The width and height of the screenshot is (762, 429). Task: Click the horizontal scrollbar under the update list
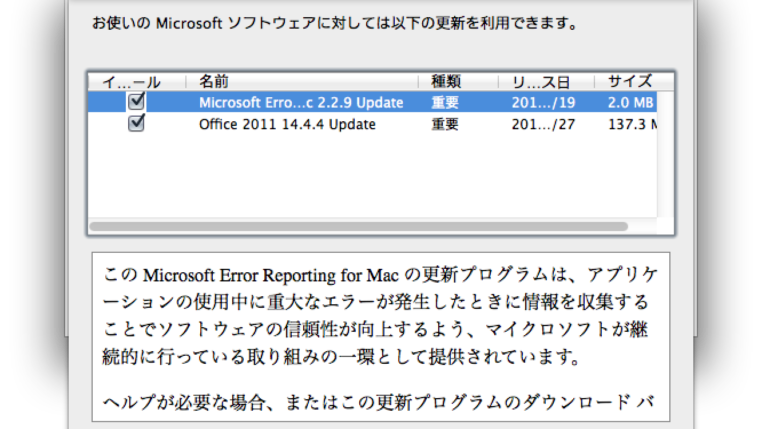pyautogui.click(x=359, y=226)
